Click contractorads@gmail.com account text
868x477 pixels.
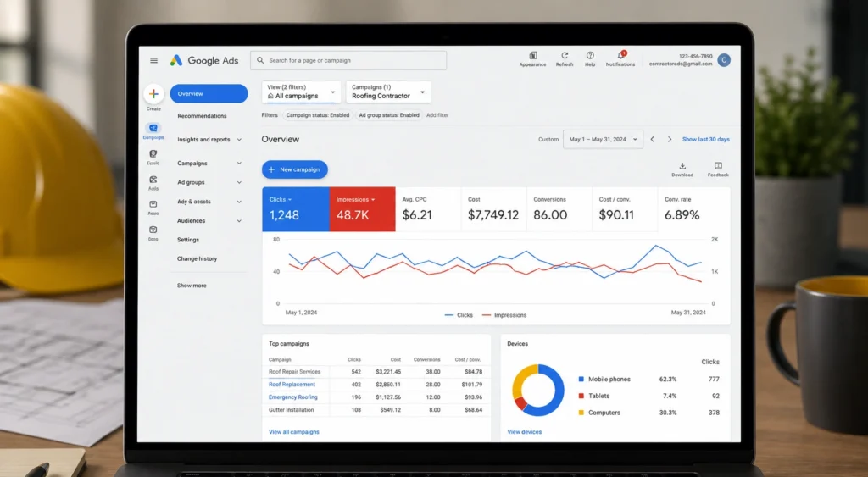[681, 64]
